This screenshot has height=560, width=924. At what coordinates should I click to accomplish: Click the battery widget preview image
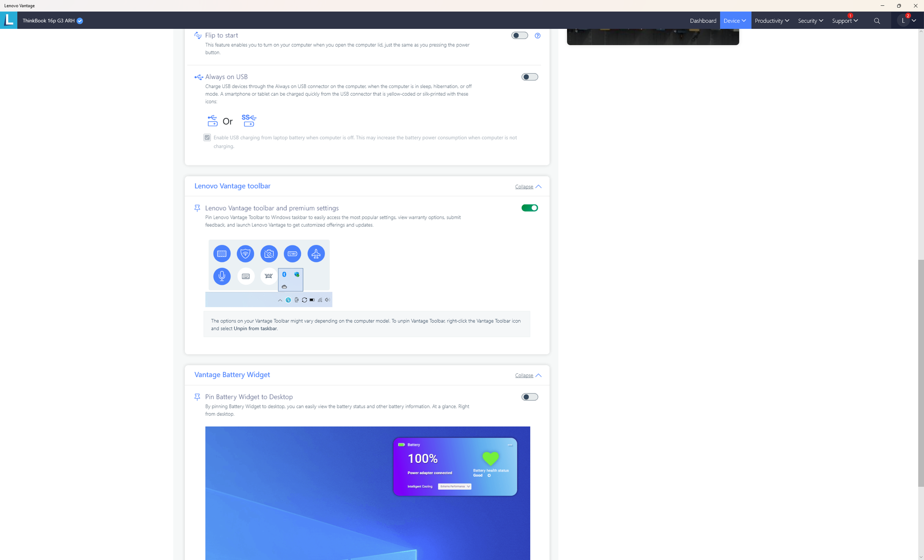click(x=367, y=493)
